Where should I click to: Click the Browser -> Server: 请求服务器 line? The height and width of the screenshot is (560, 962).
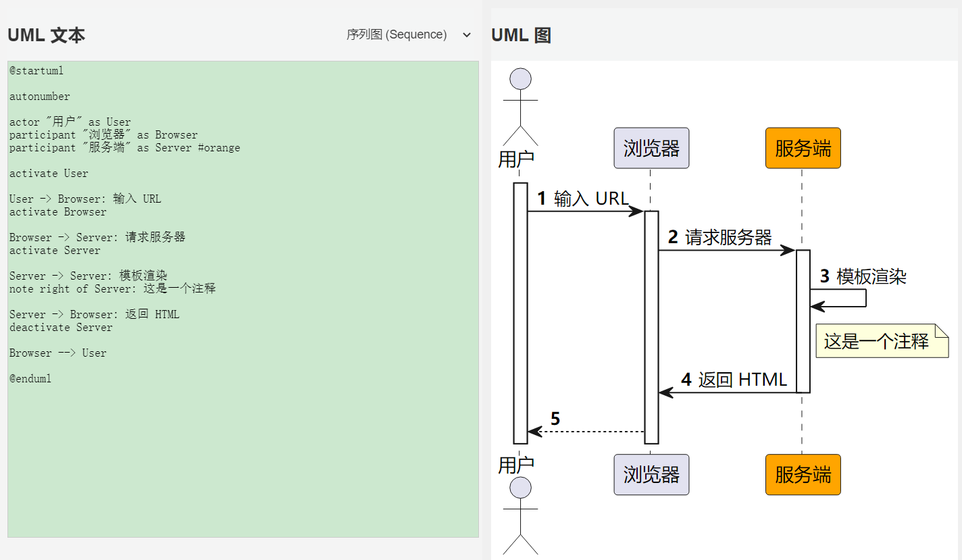point(97,238)
